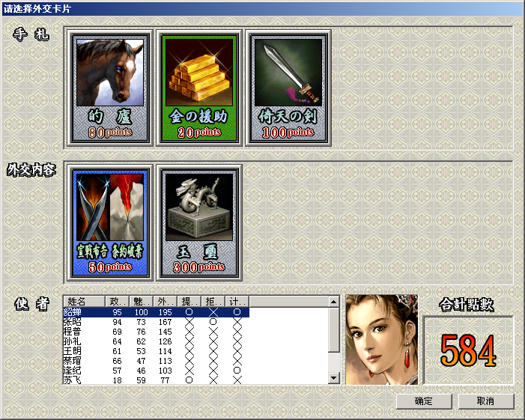This screenshot has width=525, height=420.
Task: Sort envoy list by 政 column
Action: pos(117,302)
